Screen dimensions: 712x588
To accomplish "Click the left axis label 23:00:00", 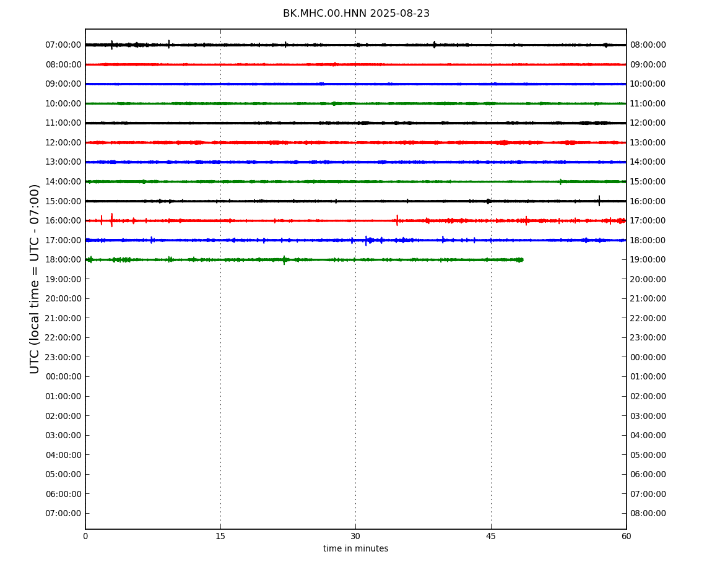I will pyautogui.click(x=63, y=357).
